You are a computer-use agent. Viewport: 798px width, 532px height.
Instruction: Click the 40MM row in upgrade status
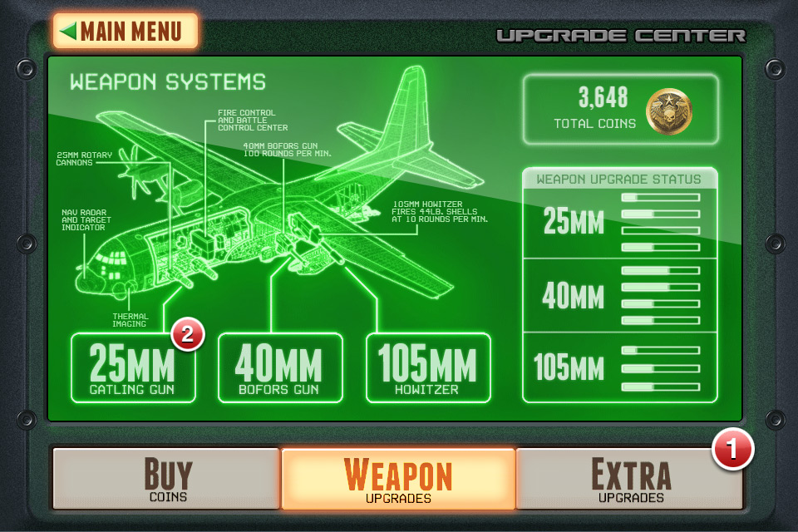point(620,295)
